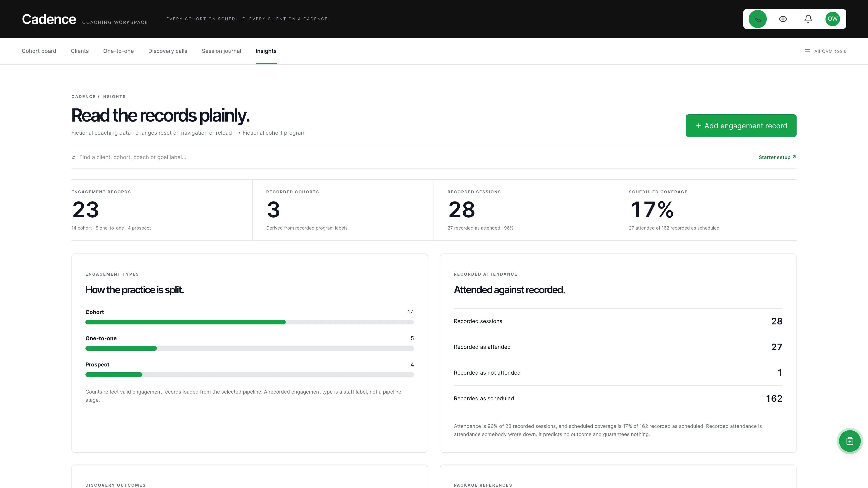Click the Recorded Sessions stat value 28
The image size is (868, 488).
pyautogui.click(x=461, y=209)
